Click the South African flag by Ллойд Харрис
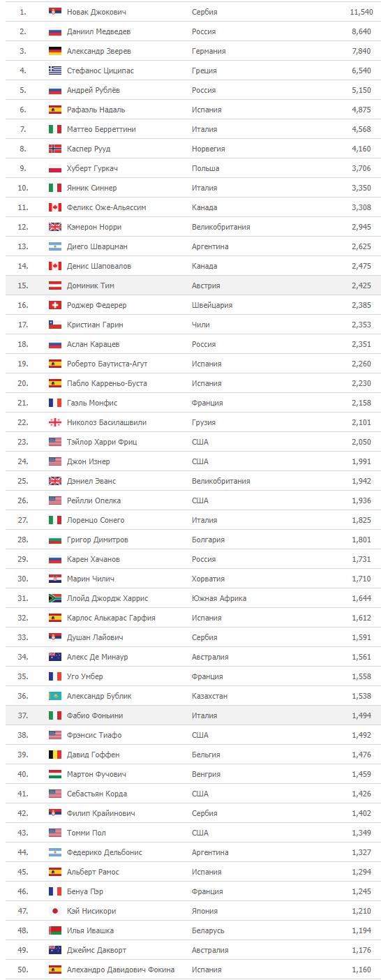 [55, 598]
